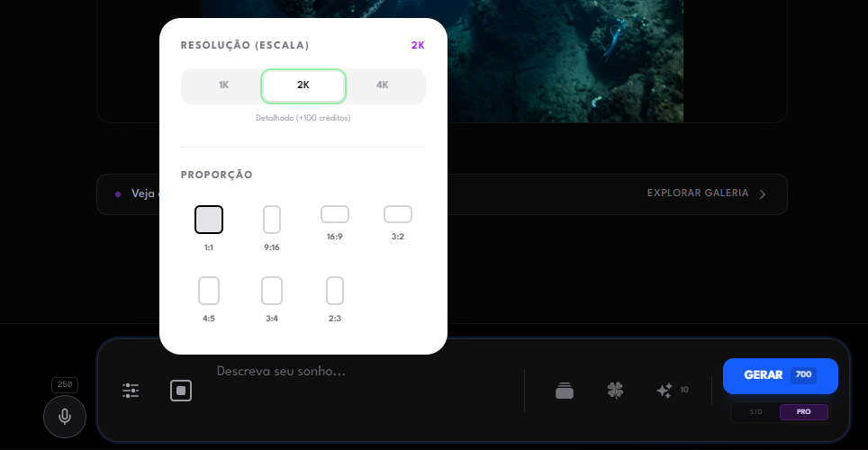Open Explorar Galeria link

pos(706,193)
